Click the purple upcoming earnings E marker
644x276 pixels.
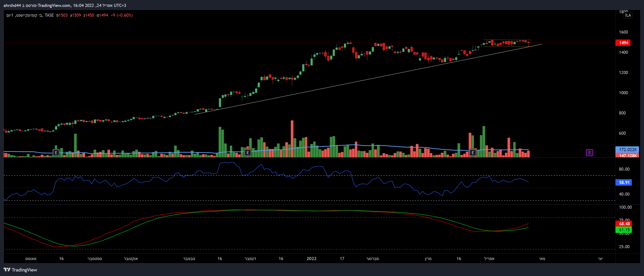pyautogui.click(x=589, y=152)
